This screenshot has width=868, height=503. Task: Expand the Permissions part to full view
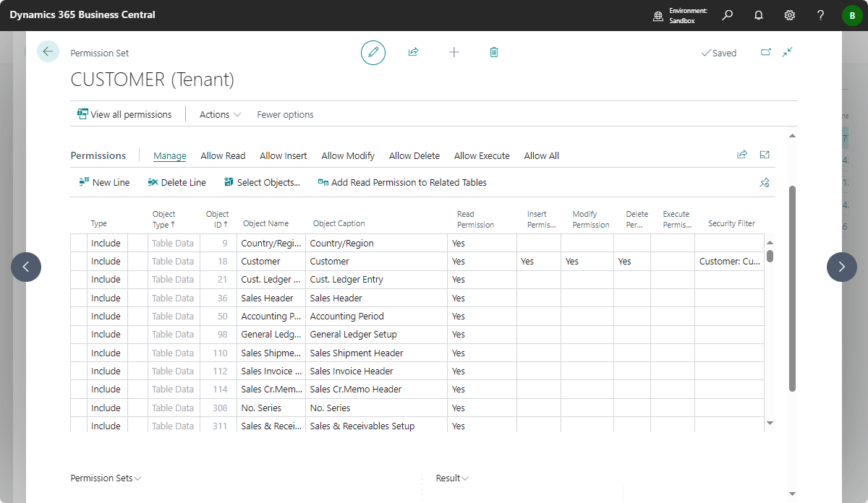pos(765,155)
